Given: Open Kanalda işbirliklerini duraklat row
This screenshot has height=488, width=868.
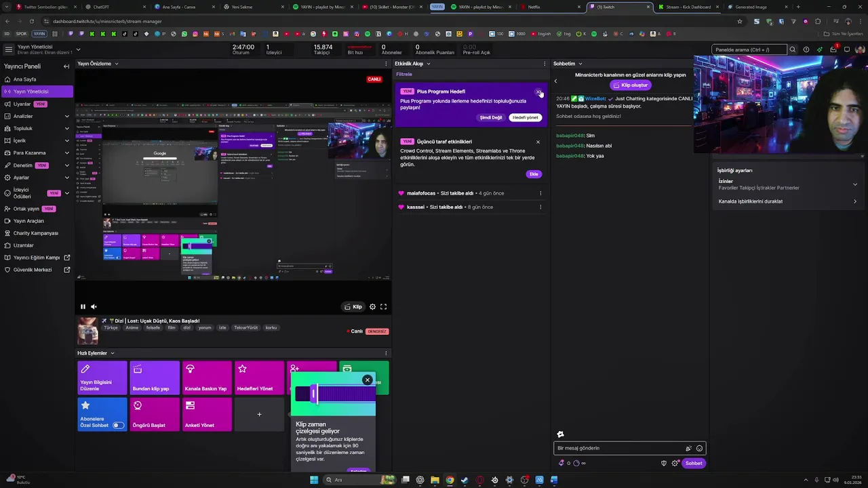Looking at the screenshot, I should 787,201.
